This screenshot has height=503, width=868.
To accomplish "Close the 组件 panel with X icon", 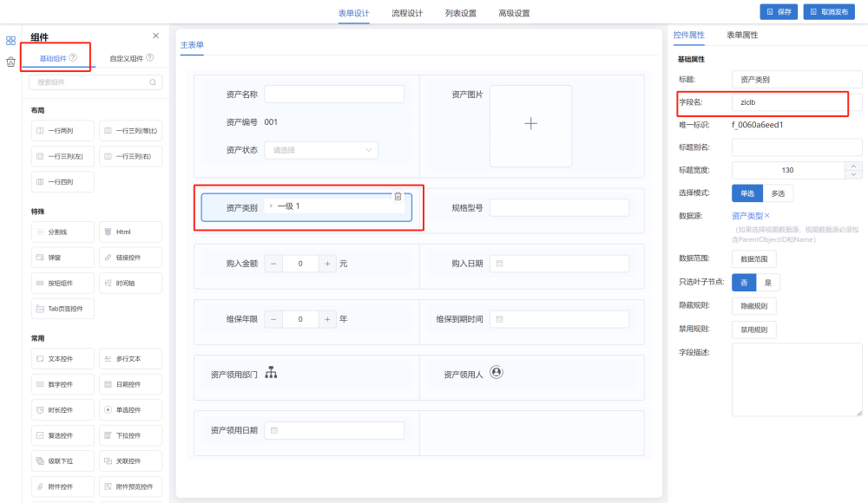I will 155,36.
